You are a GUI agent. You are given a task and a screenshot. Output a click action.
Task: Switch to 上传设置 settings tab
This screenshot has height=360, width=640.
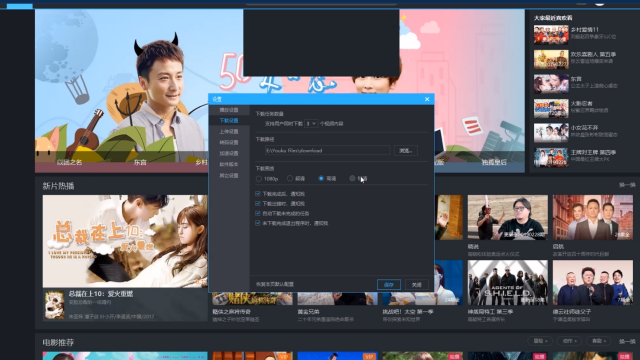point(229,131)
